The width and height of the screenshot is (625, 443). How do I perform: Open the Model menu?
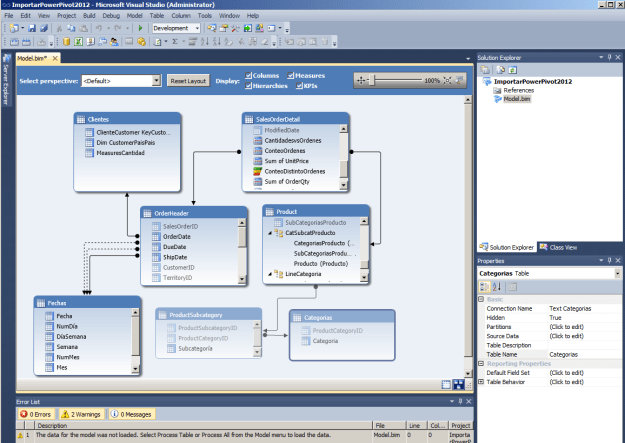(x=134, y=16)
